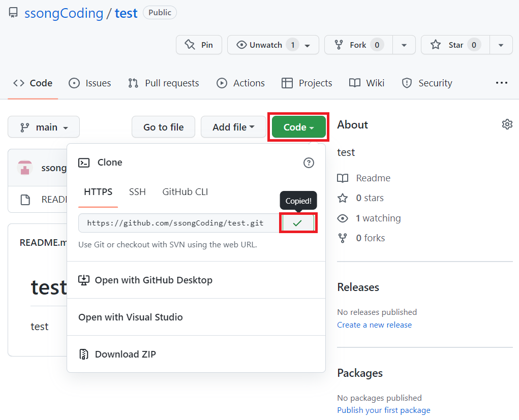Click the Public visibility badge
519x420 pixels.
(x=160, y=13)
